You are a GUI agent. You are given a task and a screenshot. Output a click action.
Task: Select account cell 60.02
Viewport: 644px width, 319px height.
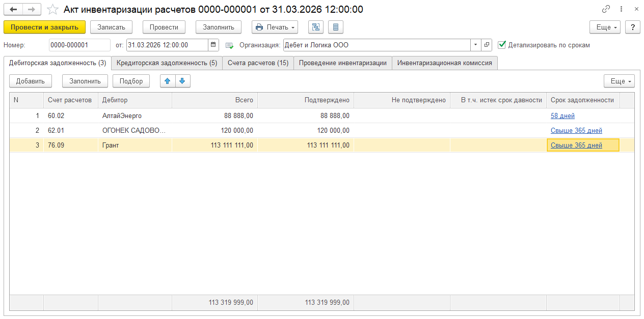[x=71, y=116]
